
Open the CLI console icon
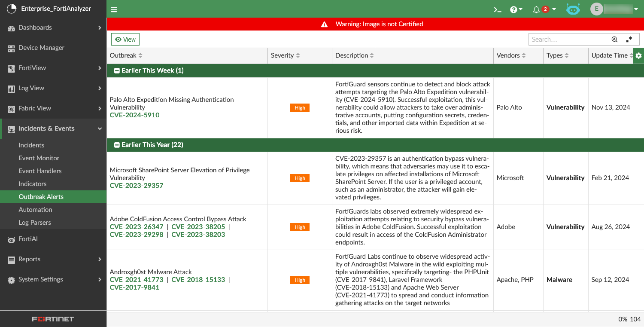click(x=498, y=9)
